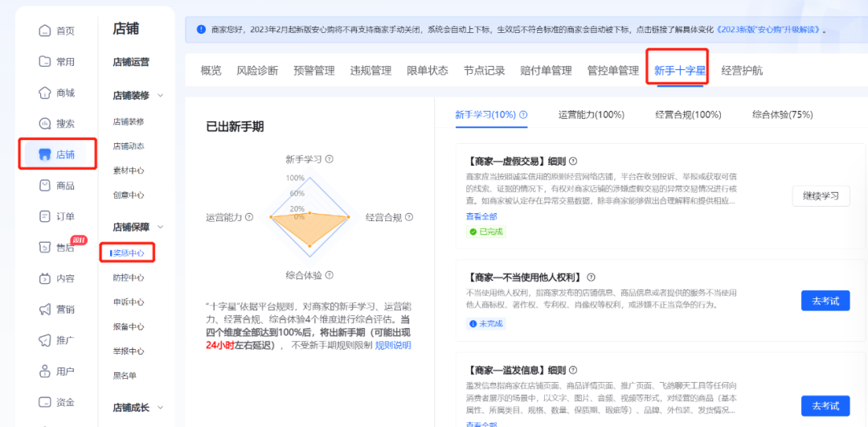Open 防控中心 menu item
Image resolution: width=868 pixels, height=427 pixels.
pyautogui.click(x=129, y=277)
